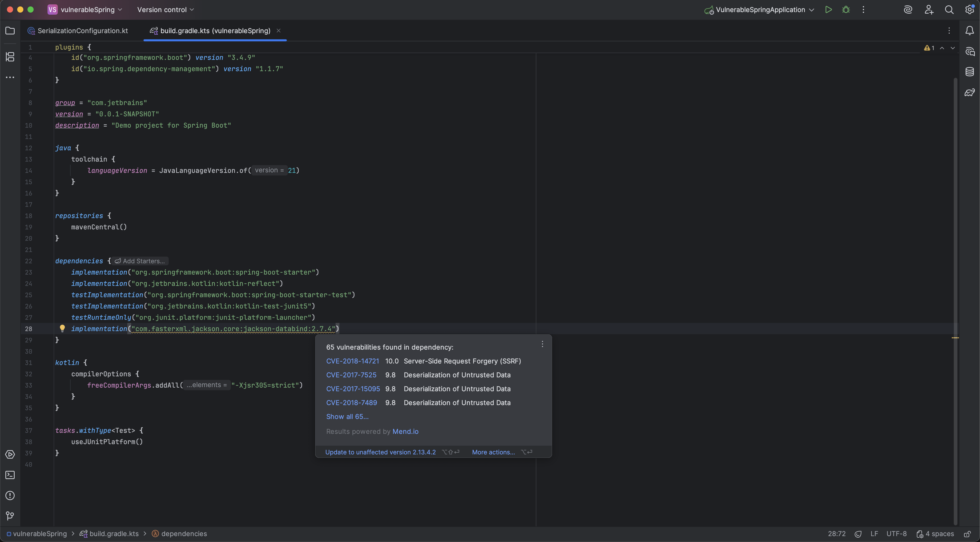Toggle read-only lock icon in status bar

click(967, 534)
